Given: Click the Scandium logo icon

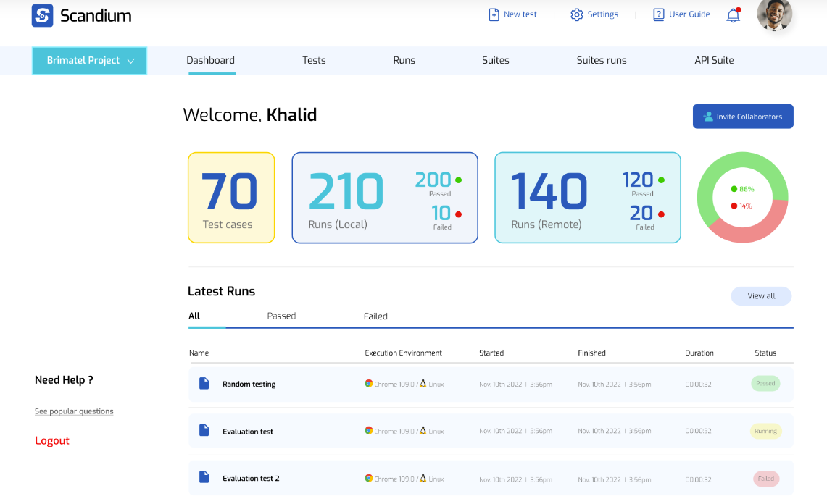Looking at the screenshot, I should (43, 15).
